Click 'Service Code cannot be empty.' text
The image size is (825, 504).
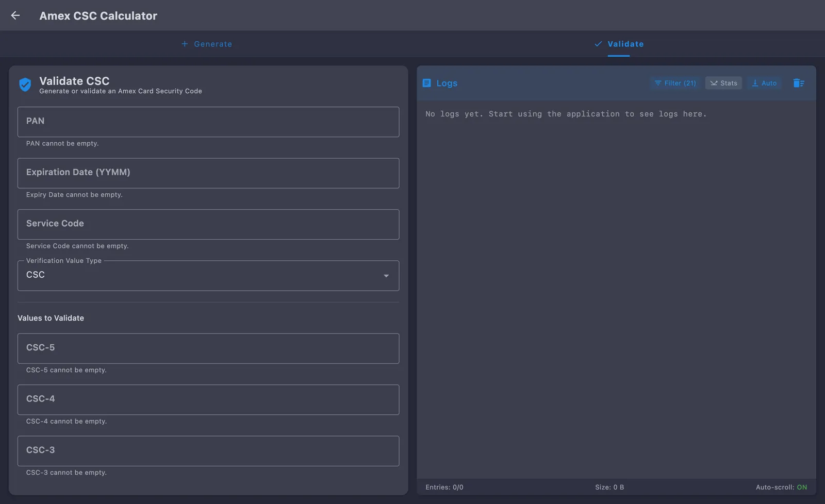coord(77,246)
